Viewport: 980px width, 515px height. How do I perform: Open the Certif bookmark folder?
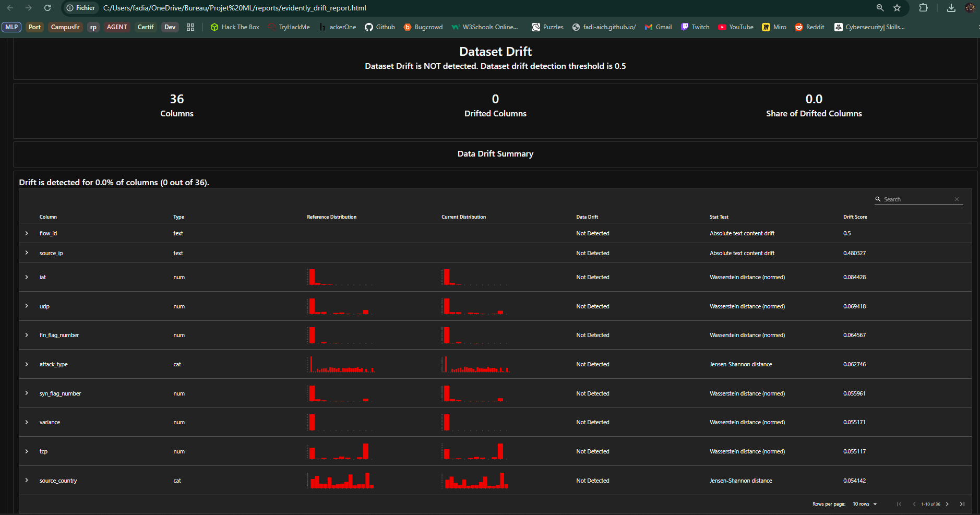(146, 27)
